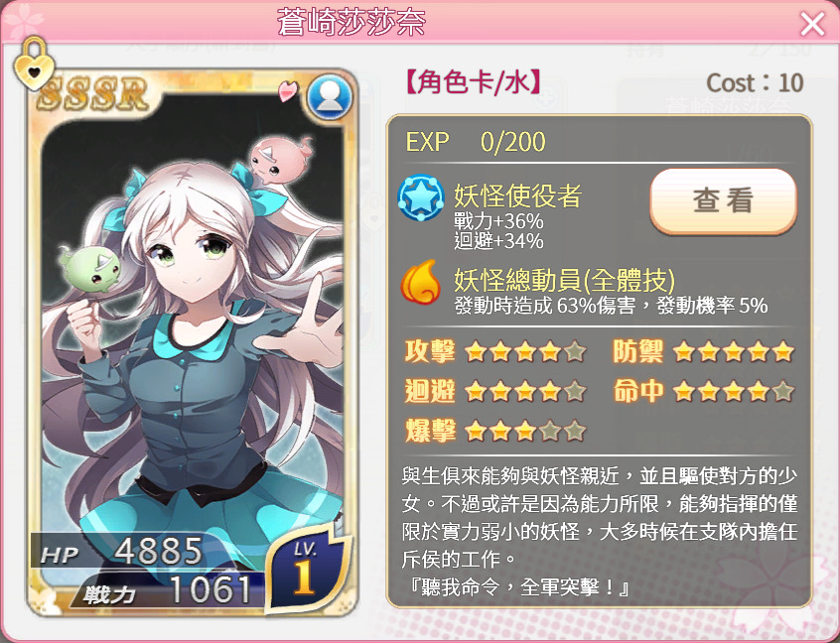Click the 妖怪使役者 skill name
Screen dimensions: 840x643
coord(517,194)
